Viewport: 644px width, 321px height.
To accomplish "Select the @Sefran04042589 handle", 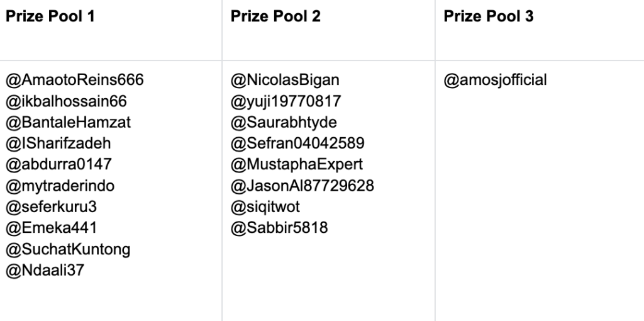I will 297,144.
